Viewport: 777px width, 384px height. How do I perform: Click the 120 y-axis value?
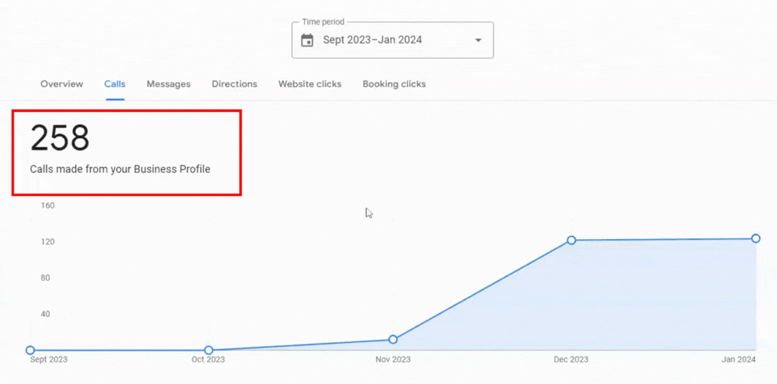coord(48,242)
